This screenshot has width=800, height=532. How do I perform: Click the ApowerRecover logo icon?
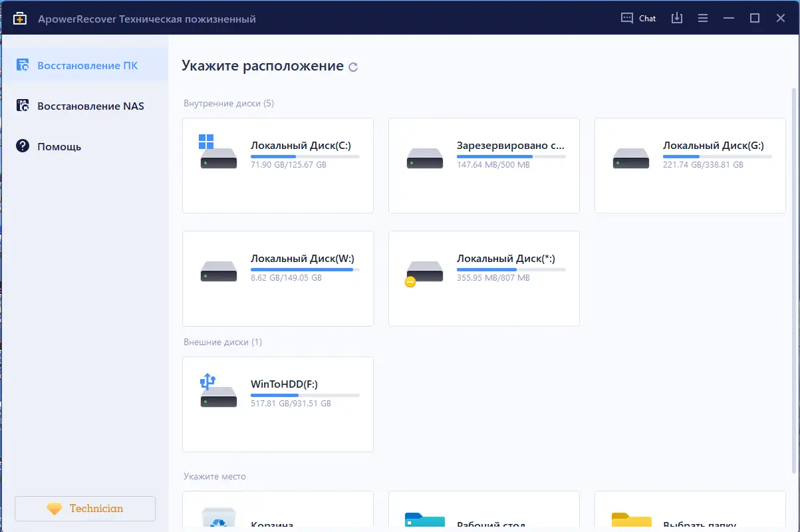(x=20, y=19)
